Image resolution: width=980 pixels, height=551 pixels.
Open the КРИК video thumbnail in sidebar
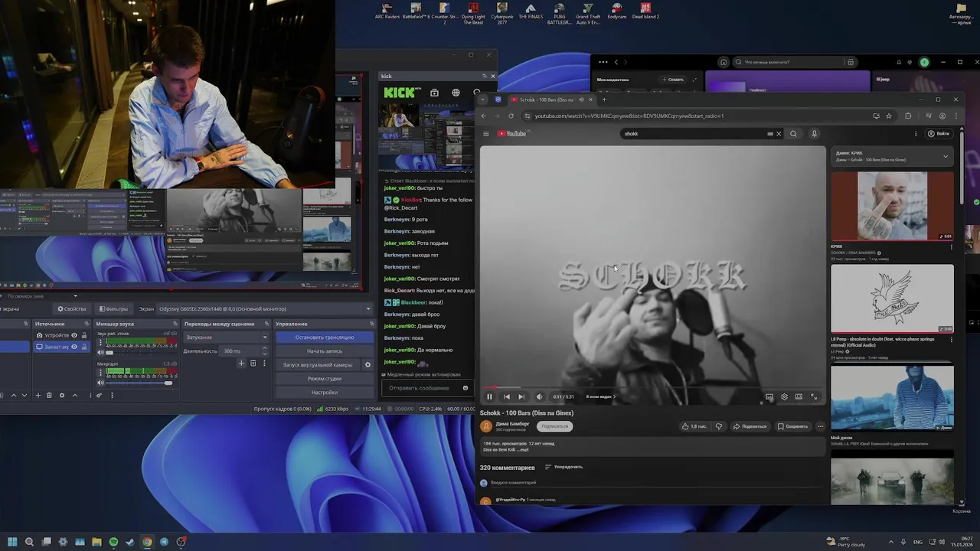[x=893, y=206]
